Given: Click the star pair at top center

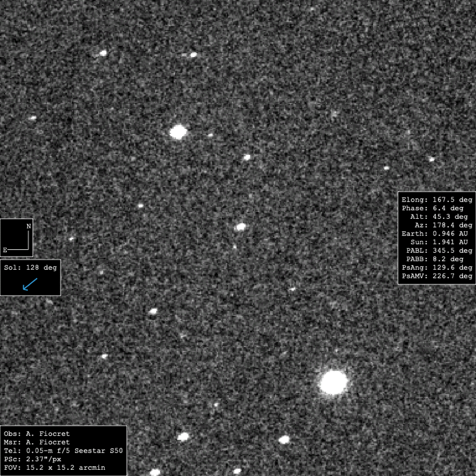Looking at the screenshot, I should (x=190, y=55).
